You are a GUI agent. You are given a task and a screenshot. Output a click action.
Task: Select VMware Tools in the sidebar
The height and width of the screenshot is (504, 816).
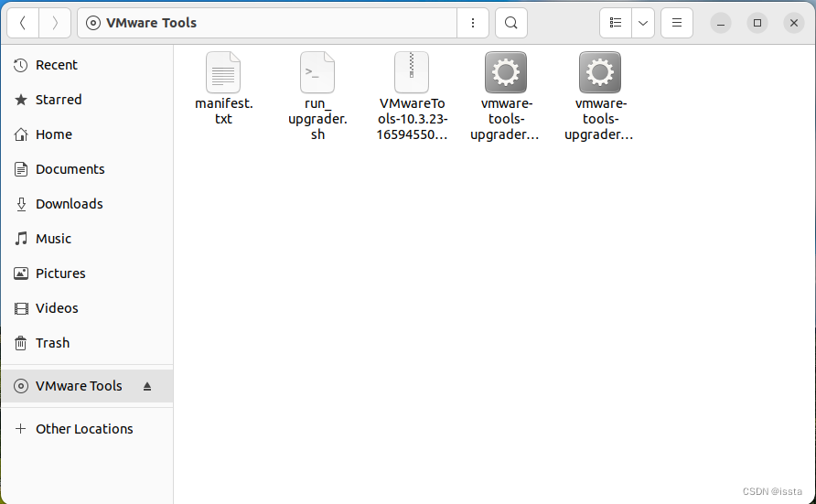pos(87,386)
